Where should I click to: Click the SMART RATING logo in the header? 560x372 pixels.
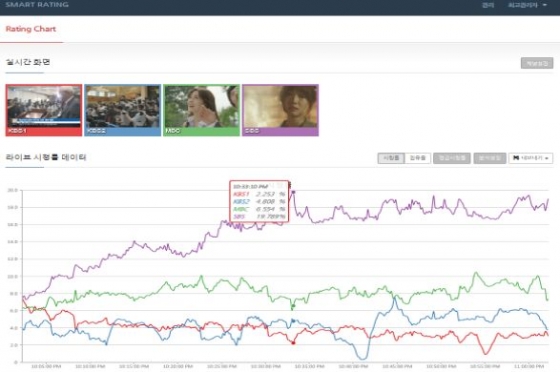(x=37, y=5)
